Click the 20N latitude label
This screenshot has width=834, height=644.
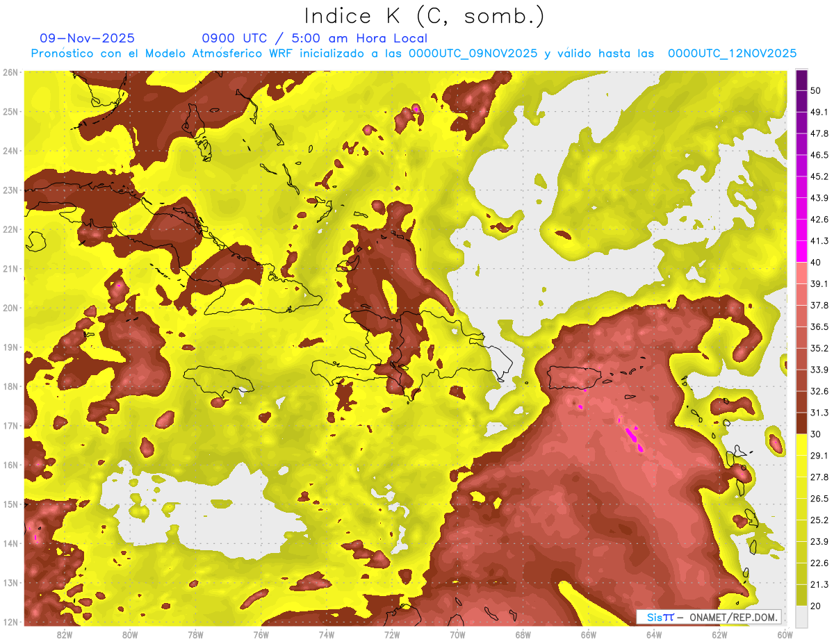tap(10, 308)
